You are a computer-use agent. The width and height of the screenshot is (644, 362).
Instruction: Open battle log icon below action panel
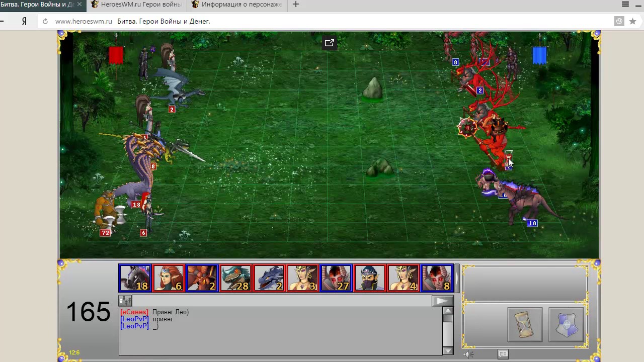503,354
